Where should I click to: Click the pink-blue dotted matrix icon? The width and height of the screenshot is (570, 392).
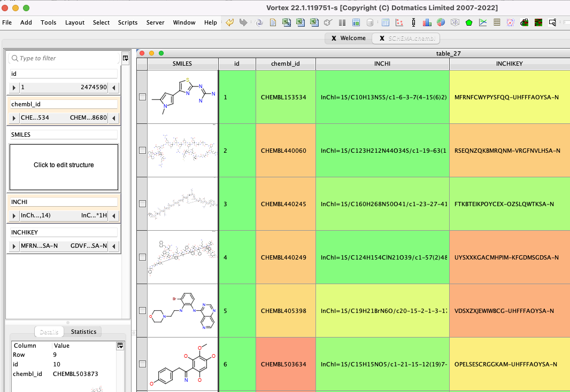coord(511,22)
